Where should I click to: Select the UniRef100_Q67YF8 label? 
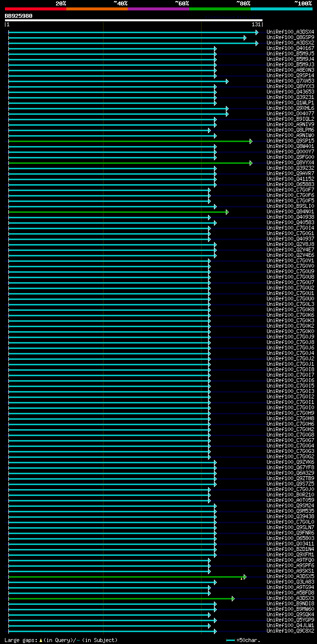point(290,468)
